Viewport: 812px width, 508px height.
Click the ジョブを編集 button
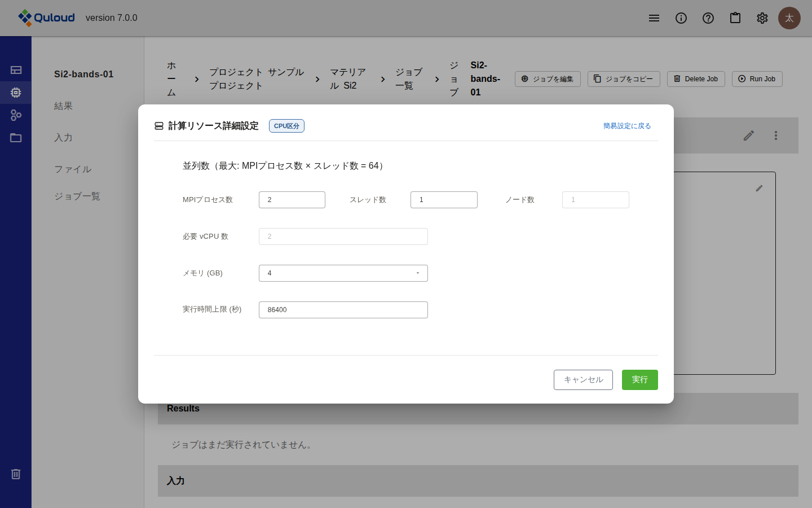(x=548, y=79)
